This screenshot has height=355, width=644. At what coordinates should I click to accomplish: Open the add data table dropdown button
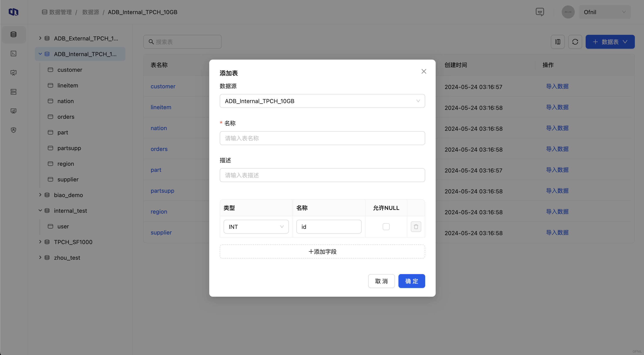coord(610,42)
